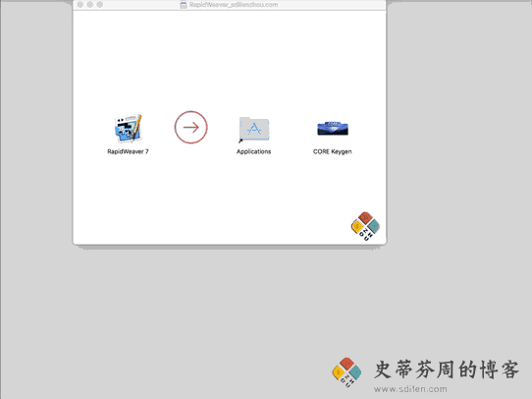532x399 pixels.
Task: Minimize the disk image window
Action: click(x=90, y=4)
